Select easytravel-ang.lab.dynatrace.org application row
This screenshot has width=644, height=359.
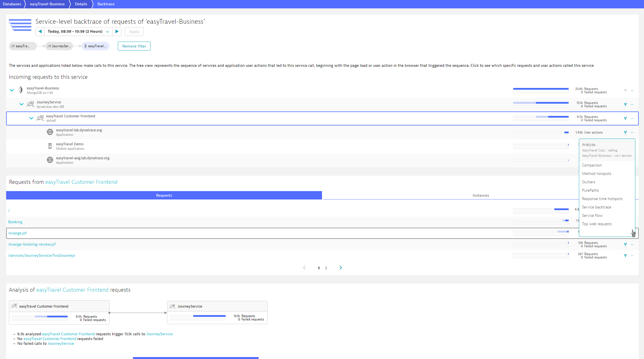[322, 160]
